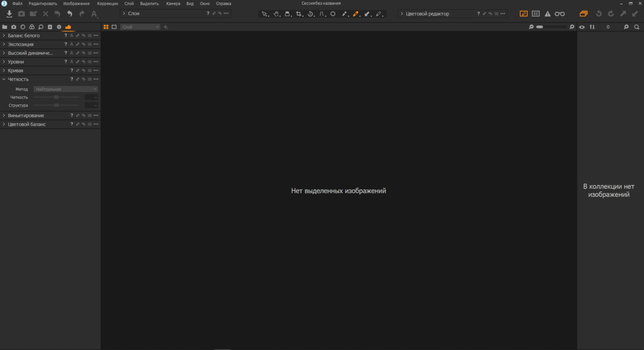This screenshot has width=644, height=350.
Task: Open the Выделить menu
Action: 149,3
